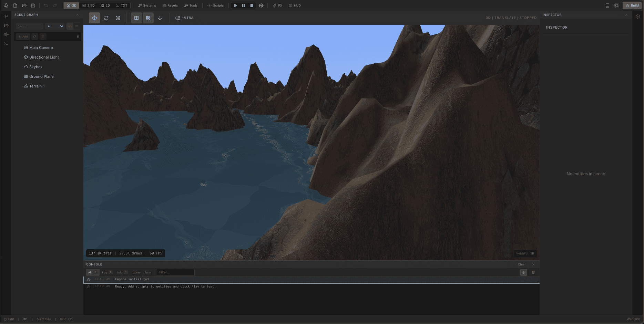Filter console to Info messages
644x324 pixels.
(x=122, y=272)
